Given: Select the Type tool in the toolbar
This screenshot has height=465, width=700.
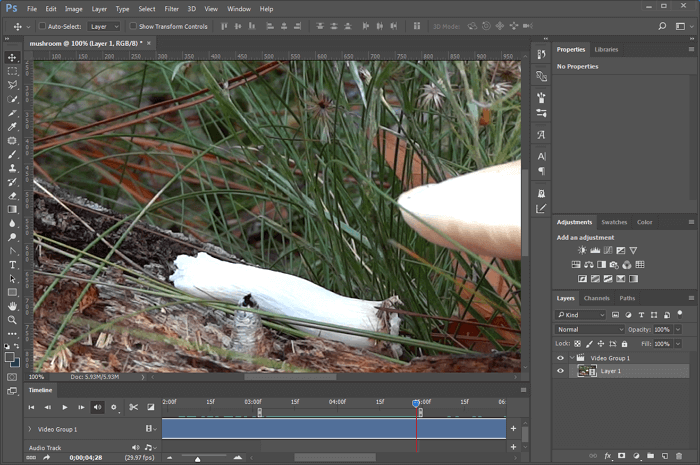Looking at the screenshot, I should (x=12, y=264).
